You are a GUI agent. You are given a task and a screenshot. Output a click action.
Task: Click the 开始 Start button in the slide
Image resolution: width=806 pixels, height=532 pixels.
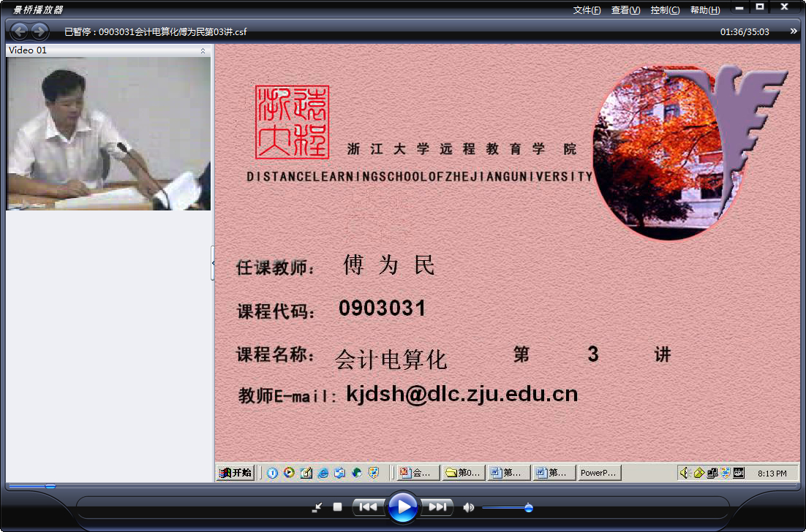(x=236, y=472)
